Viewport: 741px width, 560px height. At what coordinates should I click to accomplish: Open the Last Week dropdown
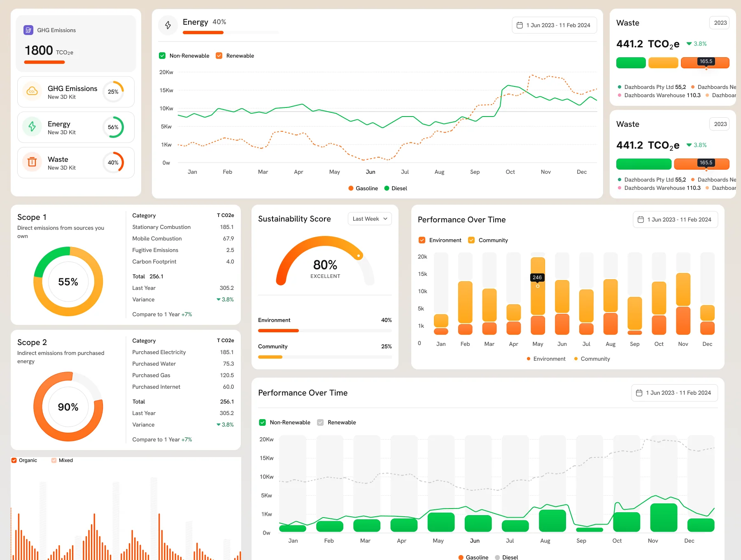[x=370, y=219]
